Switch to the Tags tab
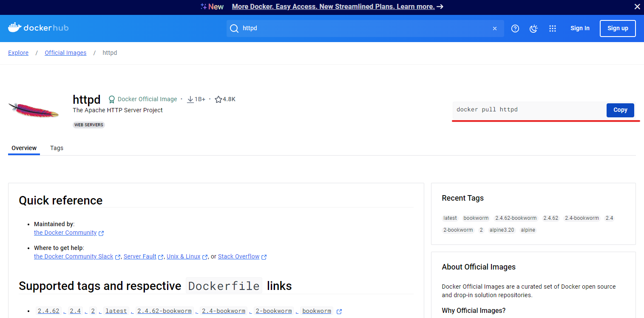Image resolution: width=644 pixels, height=318 pixels. point(57,148)
